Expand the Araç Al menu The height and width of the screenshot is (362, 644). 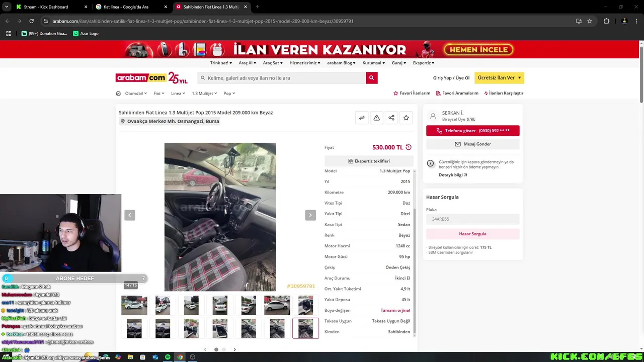(248, 63)
